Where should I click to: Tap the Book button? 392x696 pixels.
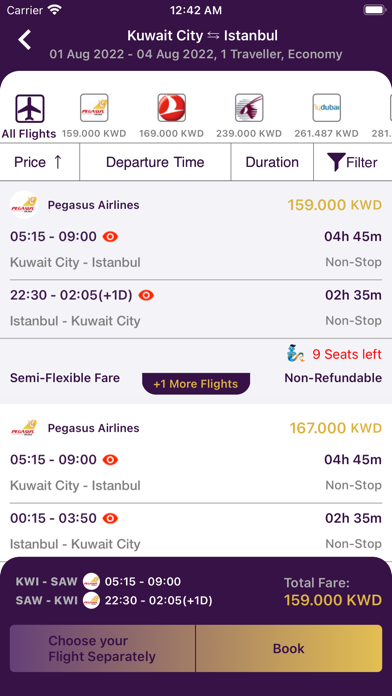pyautogui.click(x=289, y=649)
